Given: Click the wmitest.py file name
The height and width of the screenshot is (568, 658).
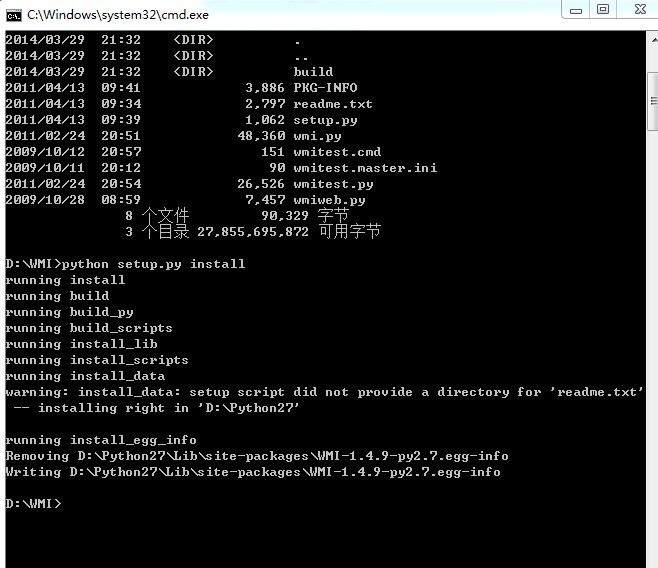Looking at the screenshot, I should tap(333, 184).
